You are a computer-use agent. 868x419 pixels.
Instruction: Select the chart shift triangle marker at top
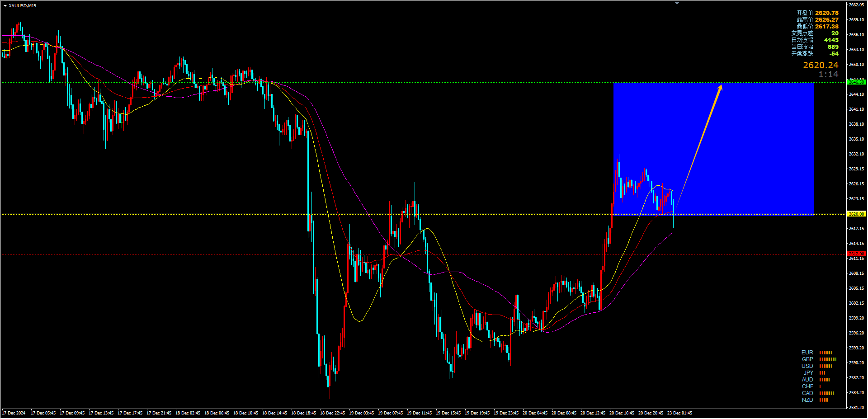pos(677,3)
